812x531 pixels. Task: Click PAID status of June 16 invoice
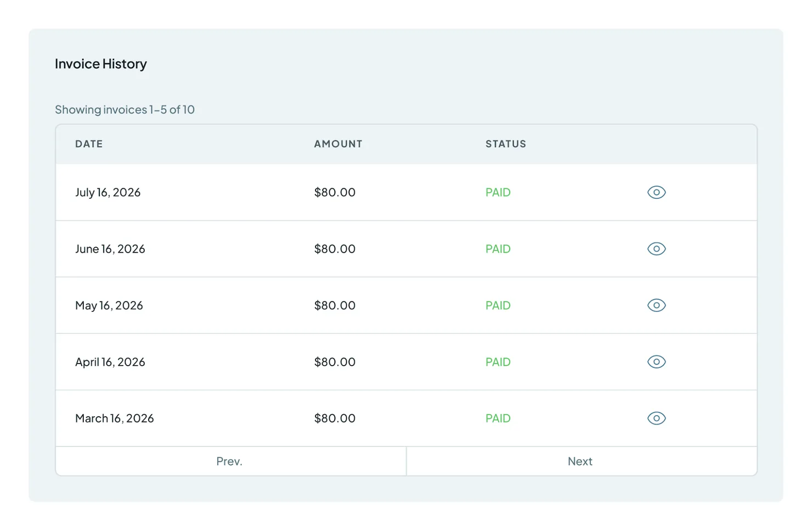click(498, 249)
